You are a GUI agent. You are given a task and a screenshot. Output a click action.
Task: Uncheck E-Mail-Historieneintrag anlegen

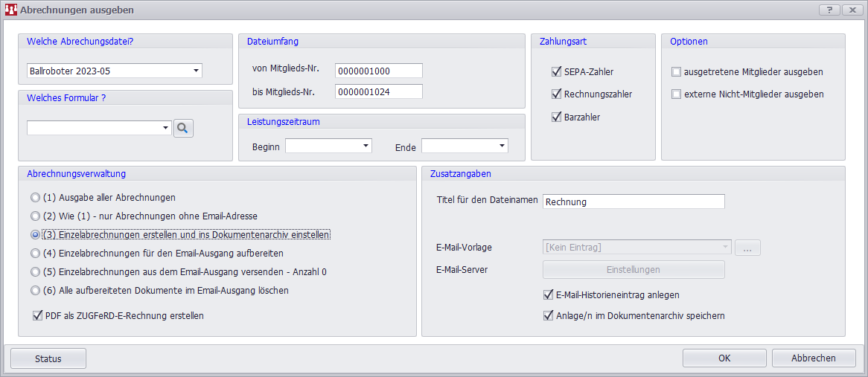[549, 294]
